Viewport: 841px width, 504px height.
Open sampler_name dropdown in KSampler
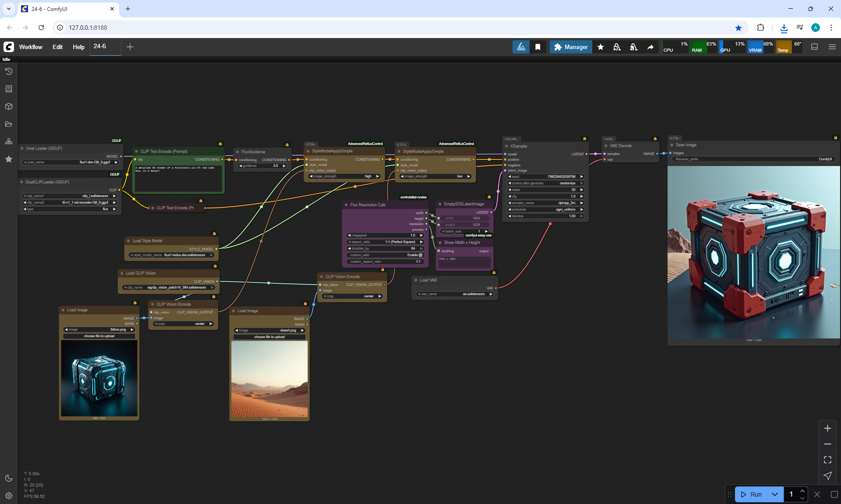point(545,203)
